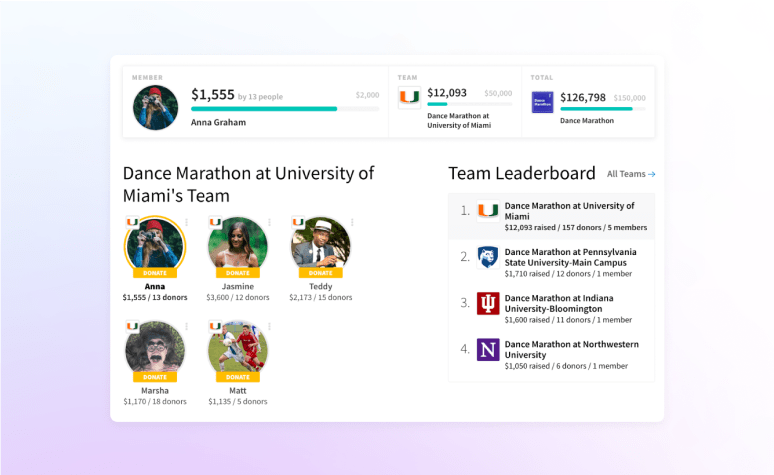This screenshot has width=774, height=475.
Task: Click '$1,600 raised / 11 donors / 1 member' text
Action: click(568, 320)
